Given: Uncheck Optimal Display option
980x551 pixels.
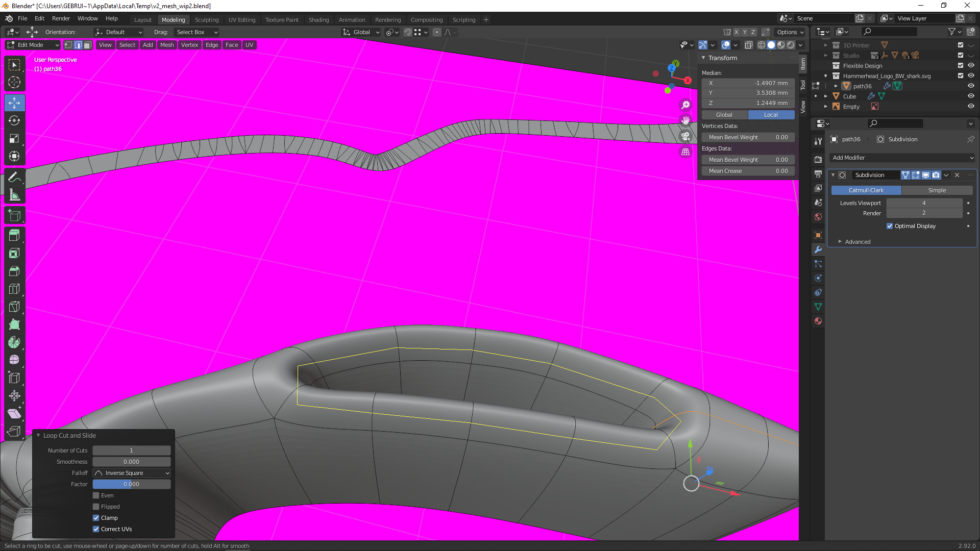Looking at the screenshot, I should tap(890, 226).
